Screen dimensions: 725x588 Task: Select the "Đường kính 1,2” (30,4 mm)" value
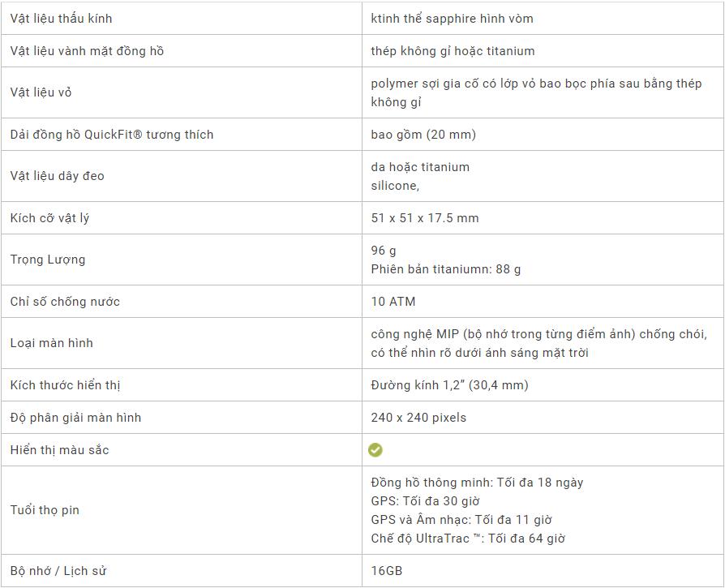coord(449,385)
